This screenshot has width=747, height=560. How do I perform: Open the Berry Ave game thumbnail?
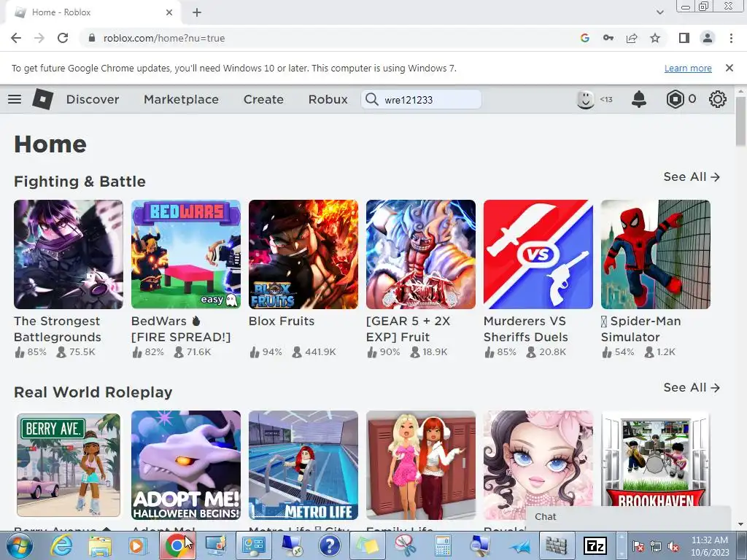[69, 465]
